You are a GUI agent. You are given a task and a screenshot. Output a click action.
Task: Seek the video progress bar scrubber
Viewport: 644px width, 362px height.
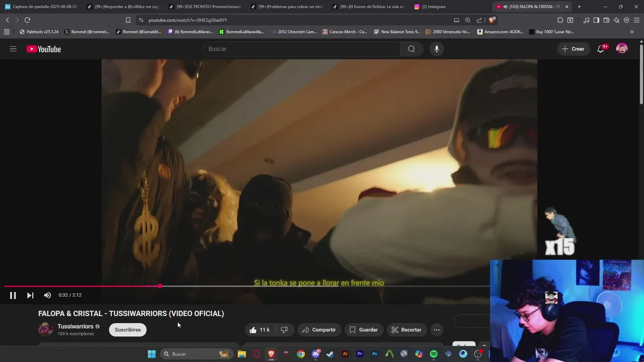(x=160, y=286)
